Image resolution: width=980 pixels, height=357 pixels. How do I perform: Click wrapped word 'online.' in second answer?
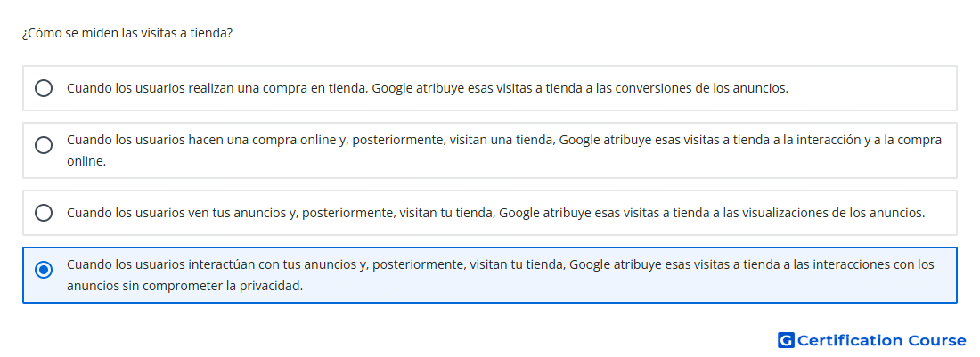click(x=87, y=161)
